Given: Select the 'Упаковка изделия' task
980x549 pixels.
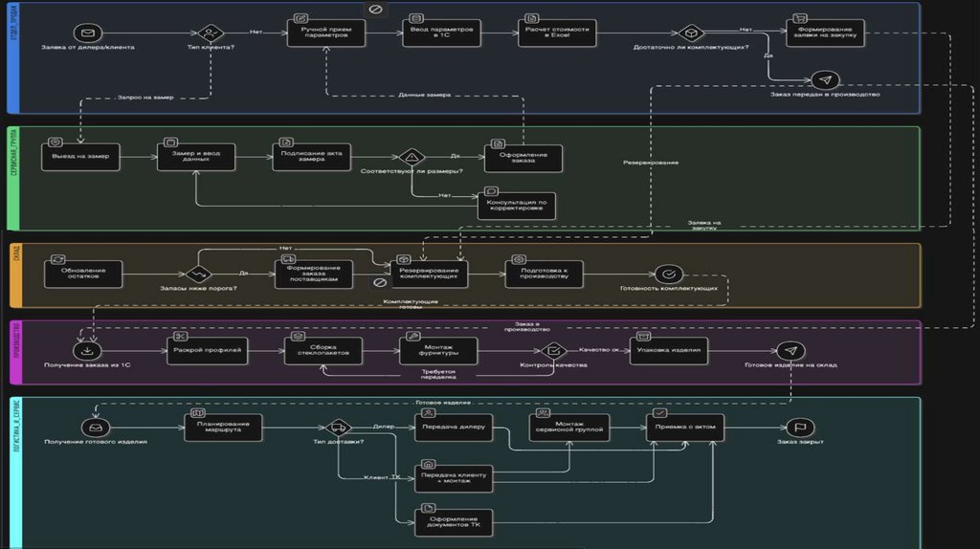Looking at the screenshot, I should point(669,351).
